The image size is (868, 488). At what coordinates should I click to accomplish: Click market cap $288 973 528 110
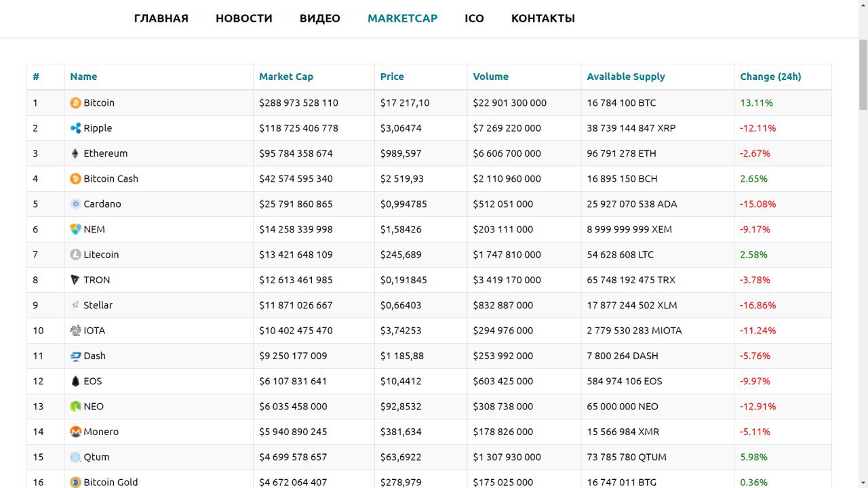[x=298, y=103]
